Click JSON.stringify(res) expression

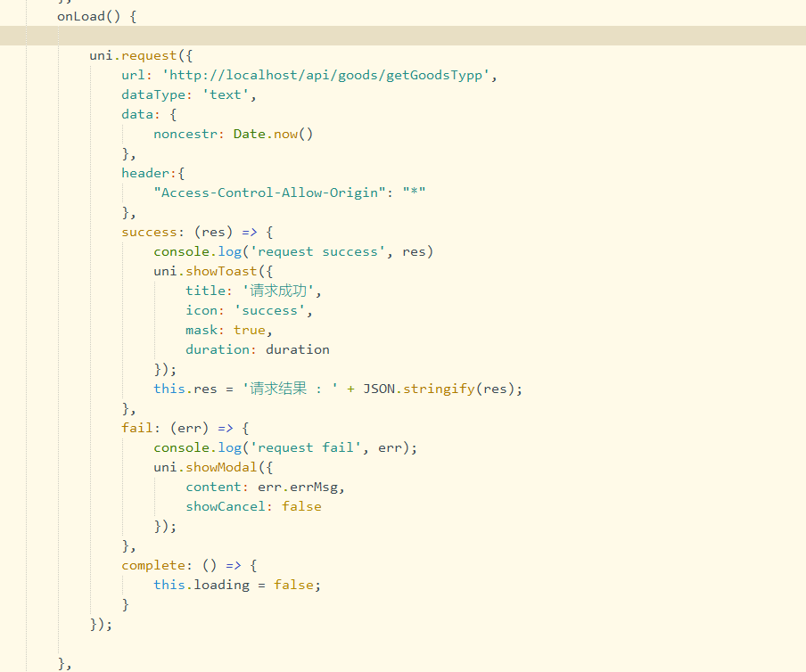pyautogui.click(x=442, y=389)
